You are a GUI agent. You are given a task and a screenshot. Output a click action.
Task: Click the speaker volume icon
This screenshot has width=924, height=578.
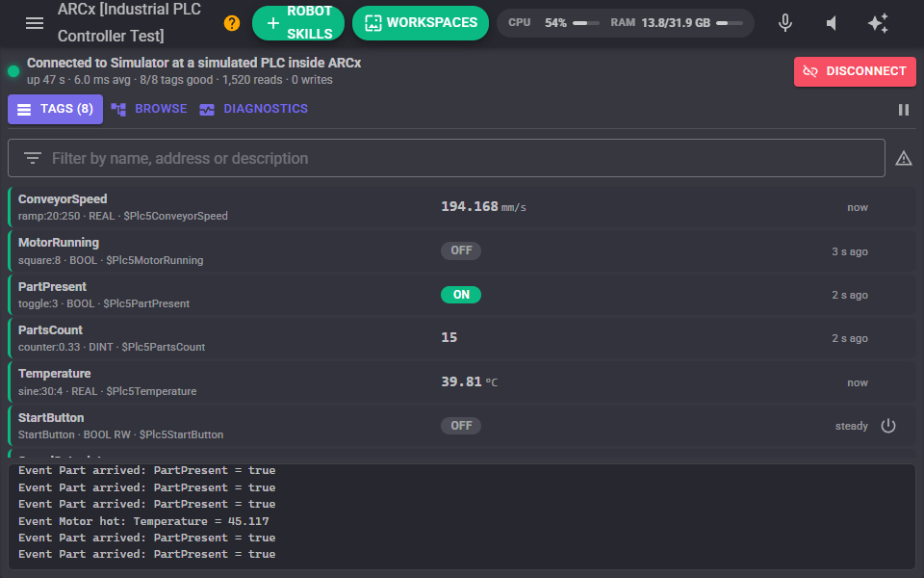(x=832, y=23)
